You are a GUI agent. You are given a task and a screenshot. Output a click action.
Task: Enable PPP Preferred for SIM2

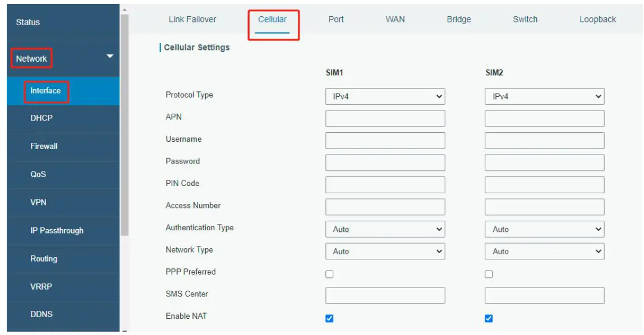(x=489, y=274)
